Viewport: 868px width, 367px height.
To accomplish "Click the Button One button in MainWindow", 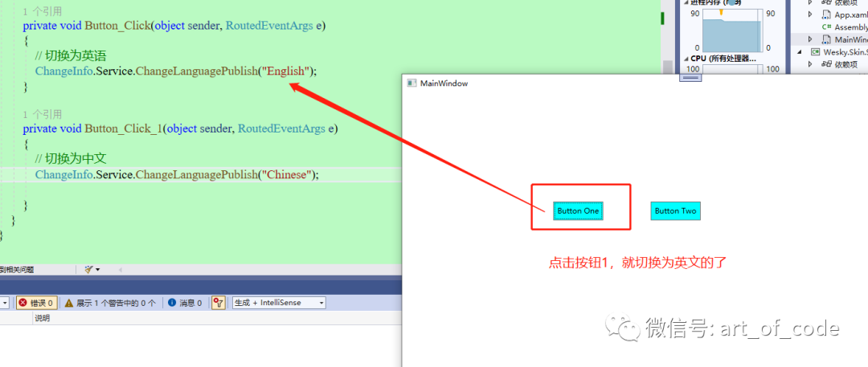I will (x=578, y=211).
